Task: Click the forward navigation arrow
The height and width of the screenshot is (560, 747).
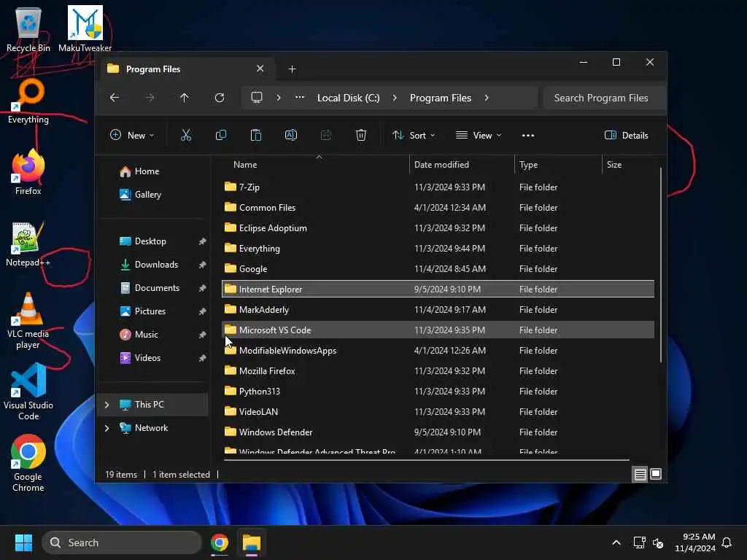Action: [x=150, y=98]
